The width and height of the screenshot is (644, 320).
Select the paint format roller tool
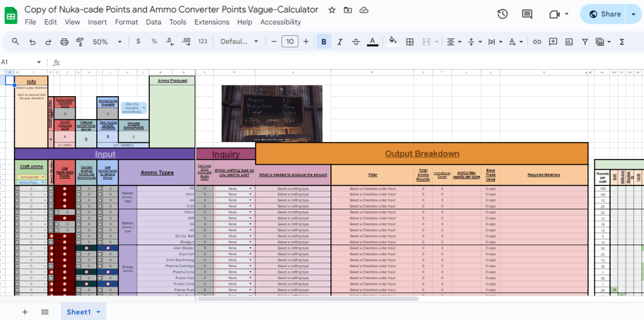80,42
